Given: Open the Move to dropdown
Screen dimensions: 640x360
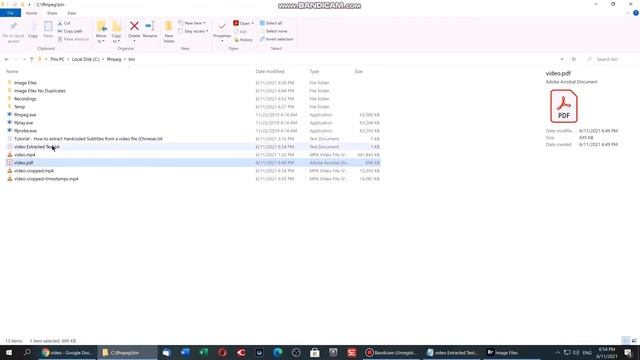Looking at the screenshot, I should [x=101, y=32].
